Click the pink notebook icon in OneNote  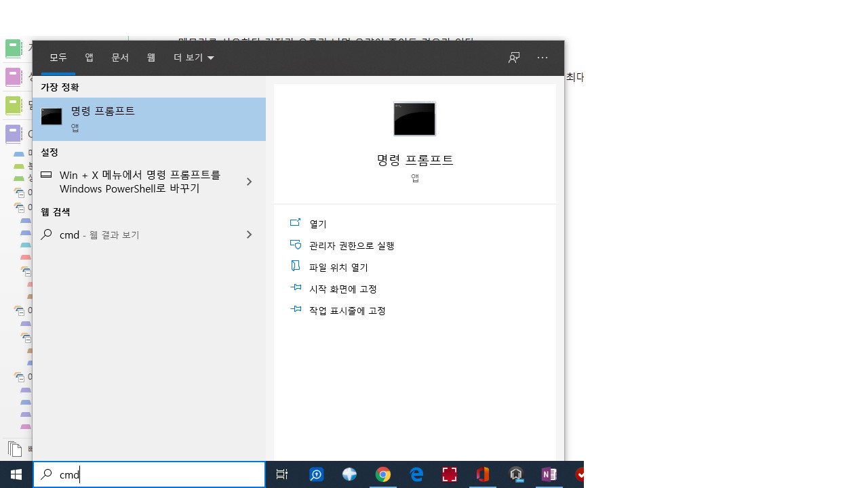[x=14, y=77]
